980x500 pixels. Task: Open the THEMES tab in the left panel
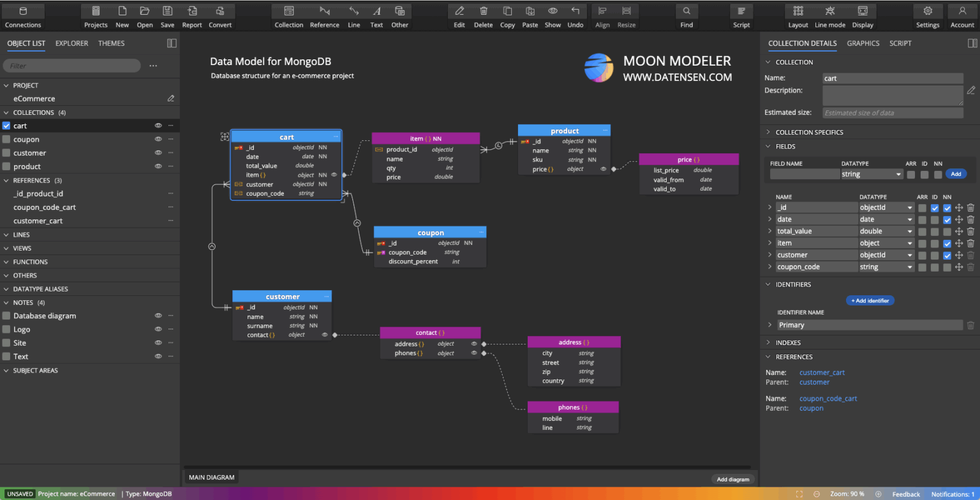pos(111,43)
